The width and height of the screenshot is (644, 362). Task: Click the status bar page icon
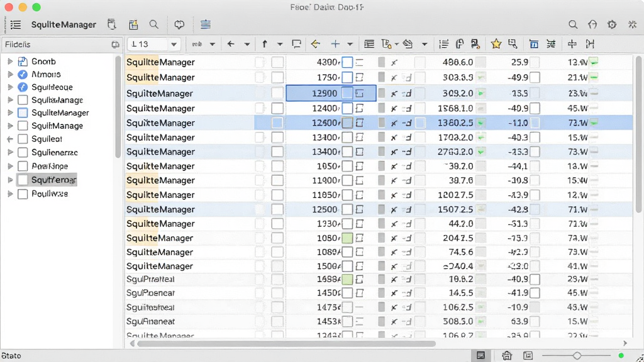(528, 356)
